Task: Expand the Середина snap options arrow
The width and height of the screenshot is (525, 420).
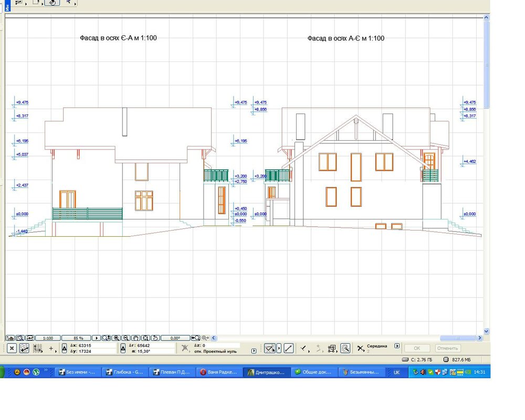Action: [397, 346]
